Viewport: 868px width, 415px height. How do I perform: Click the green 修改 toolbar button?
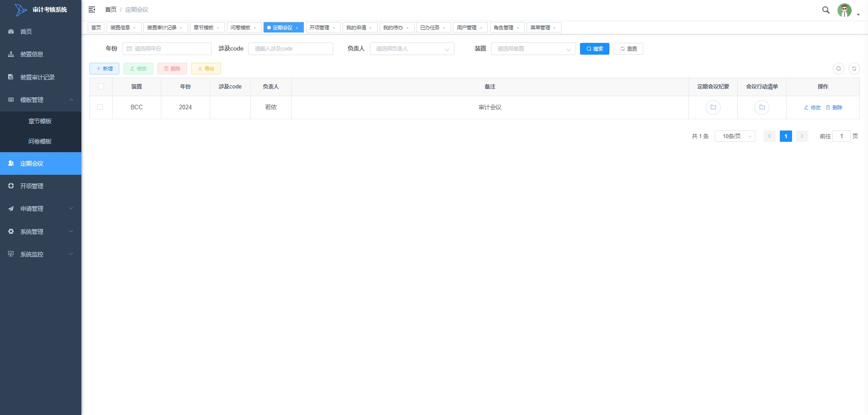point(138,69)
